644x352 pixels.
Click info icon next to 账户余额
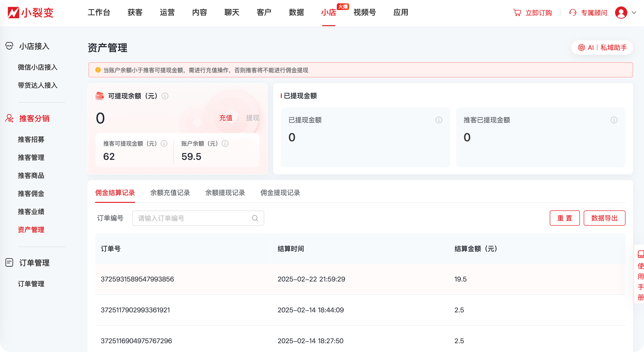[225, 143]
